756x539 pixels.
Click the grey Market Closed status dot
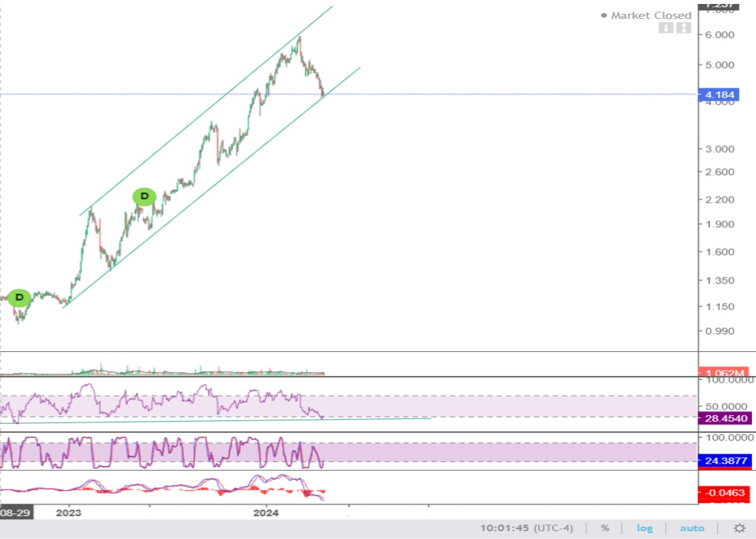[x=604, y=16]
